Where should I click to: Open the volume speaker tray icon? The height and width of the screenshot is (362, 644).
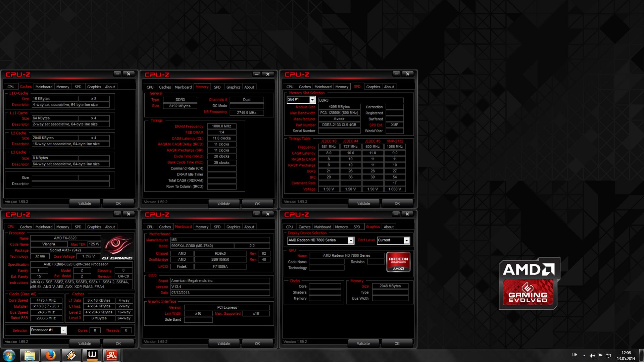coord(592,356)
